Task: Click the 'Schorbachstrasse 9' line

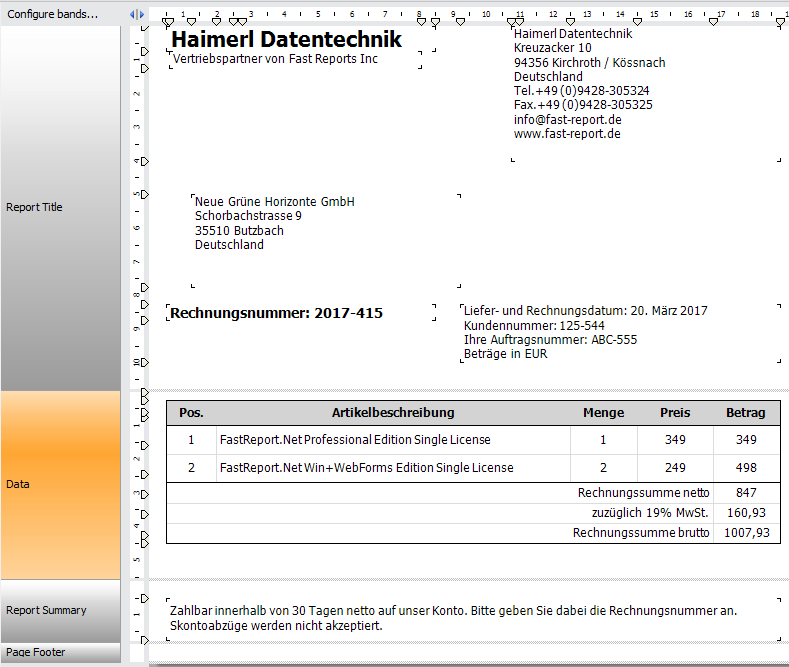Action: (248, 216)
